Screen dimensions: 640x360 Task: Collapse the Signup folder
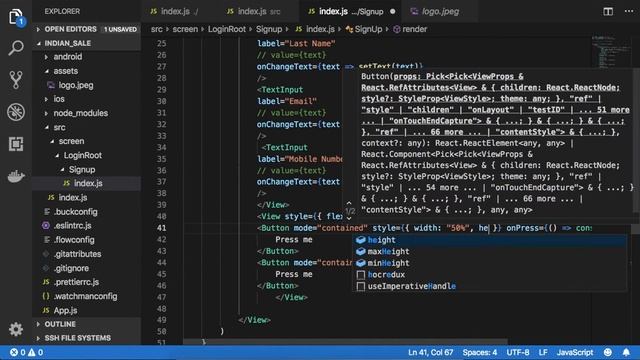pos(87,169)
